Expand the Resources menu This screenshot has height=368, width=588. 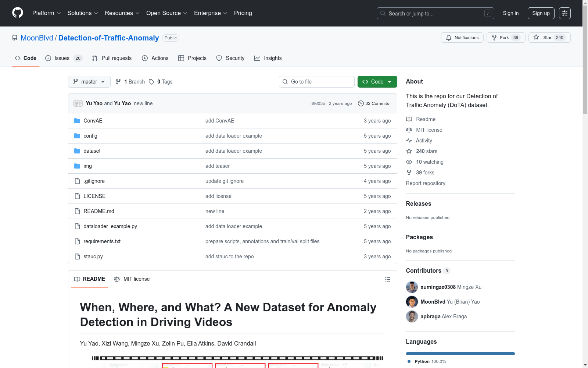point(122,13)
